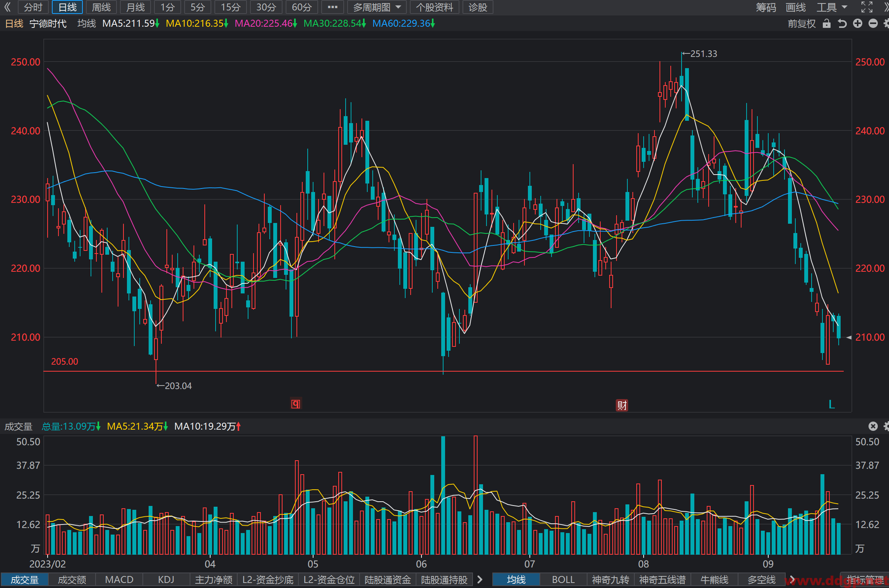
Task: Toggle the chart lock icon
Action: [x=826, y=24]
